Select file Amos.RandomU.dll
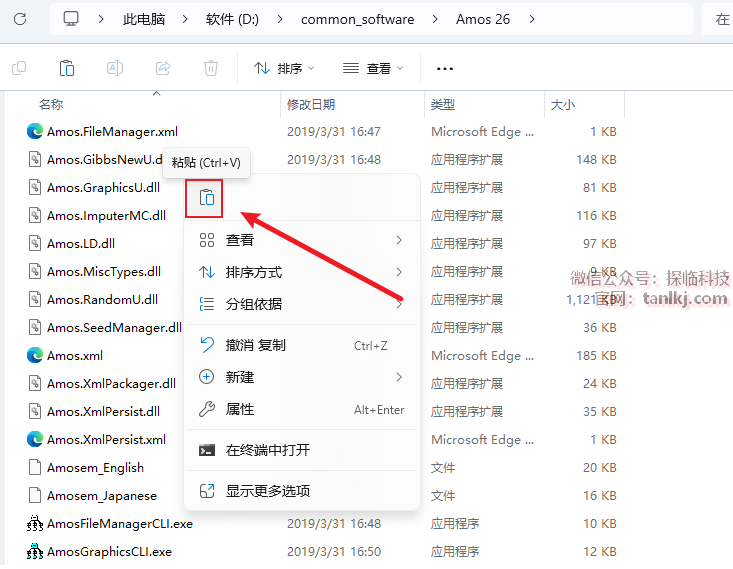 tap(102, 299)
